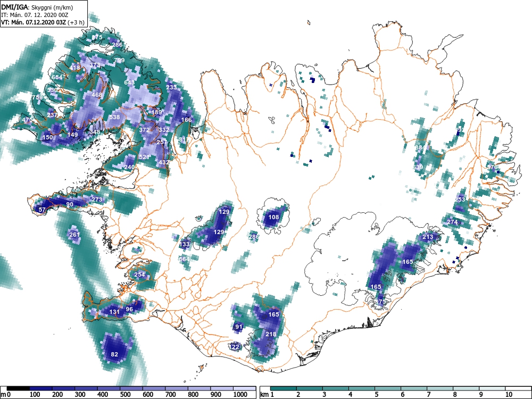Click the visibility value '799'
This screenshot has width=532, height=399.
click(119, 60)
